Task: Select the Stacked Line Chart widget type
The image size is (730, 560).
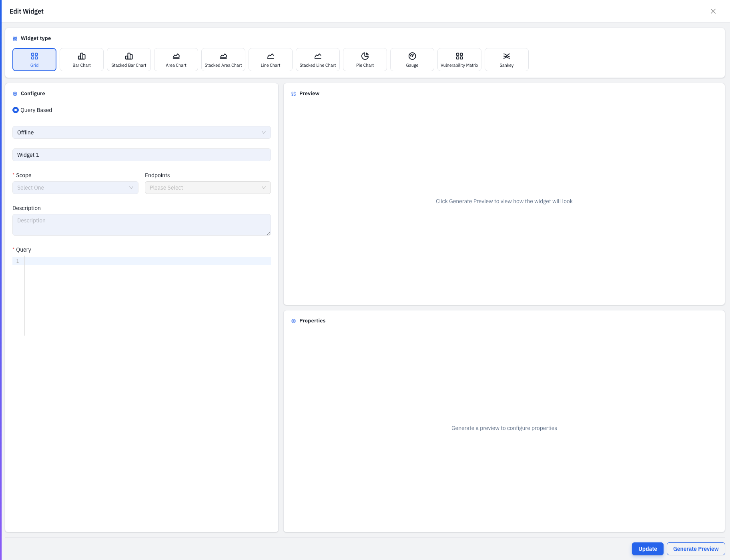Action: click(318, 60)
